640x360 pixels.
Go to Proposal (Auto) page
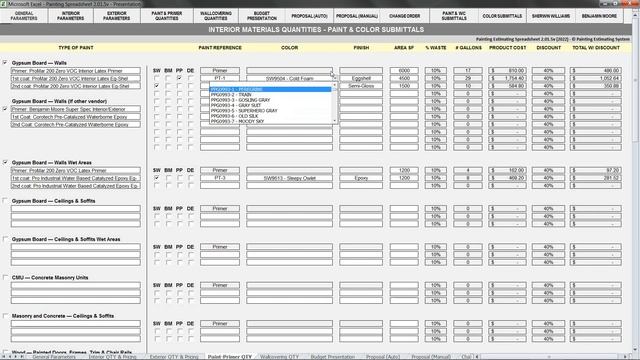(x=309, y=16)
